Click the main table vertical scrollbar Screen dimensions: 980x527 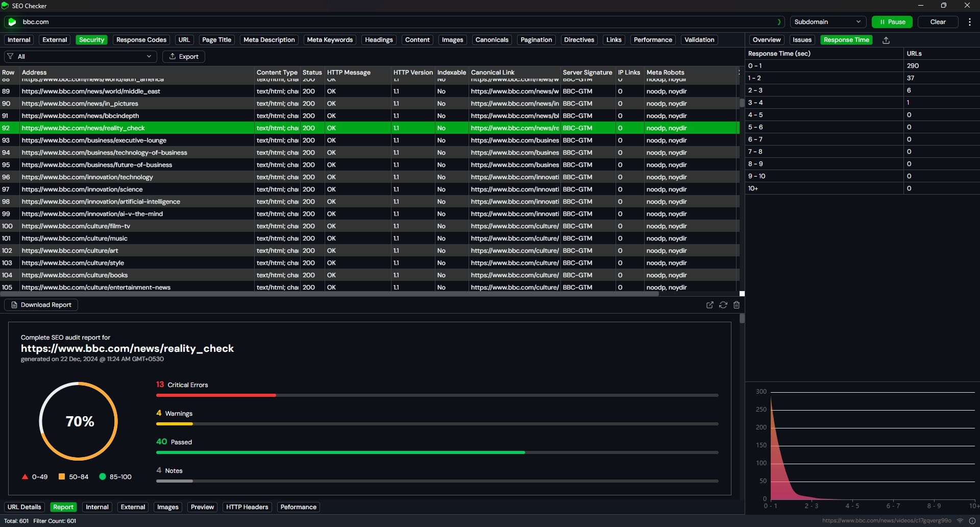point(742,103)
